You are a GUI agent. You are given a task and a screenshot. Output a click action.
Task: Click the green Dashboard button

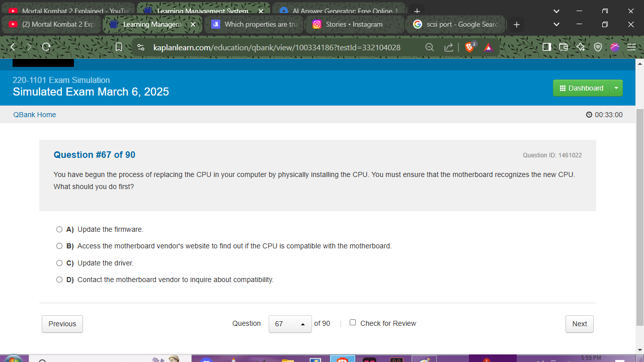[x=582, y=88]
